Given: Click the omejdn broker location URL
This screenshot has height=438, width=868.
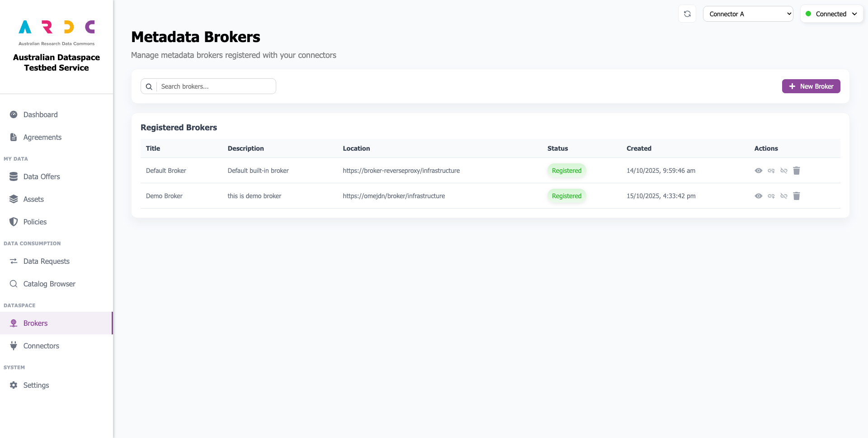Looking at the screenshot, I should click(394, 196).
